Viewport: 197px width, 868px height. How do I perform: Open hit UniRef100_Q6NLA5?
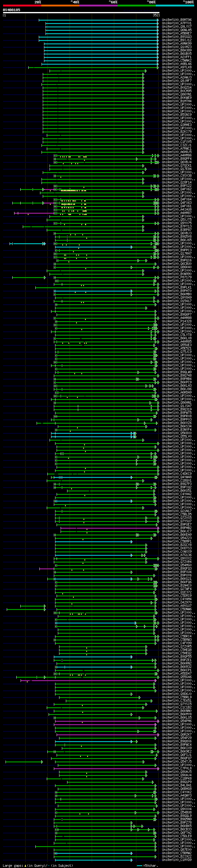pos(176,30)
